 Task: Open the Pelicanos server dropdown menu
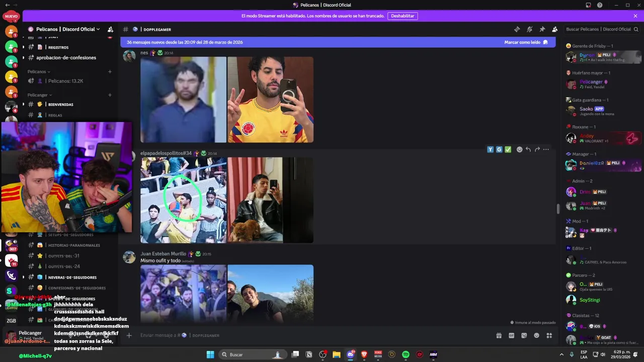coord(68,29)
